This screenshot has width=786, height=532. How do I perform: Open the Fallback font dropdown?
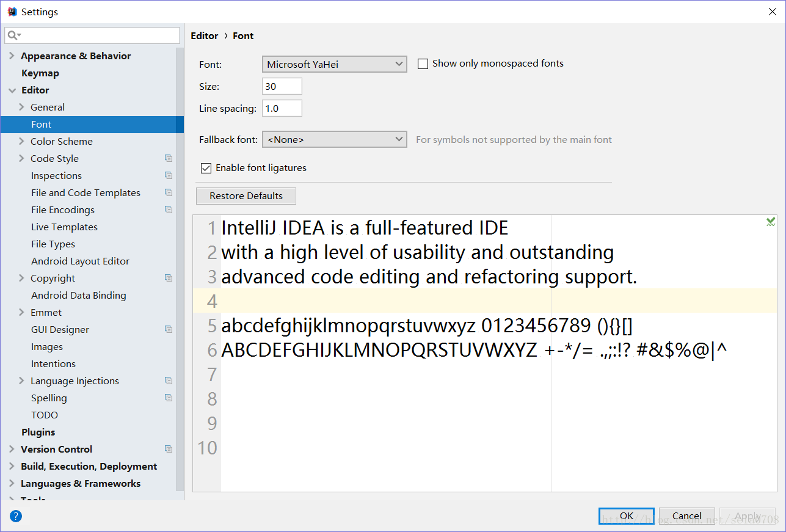pos(335,139)
